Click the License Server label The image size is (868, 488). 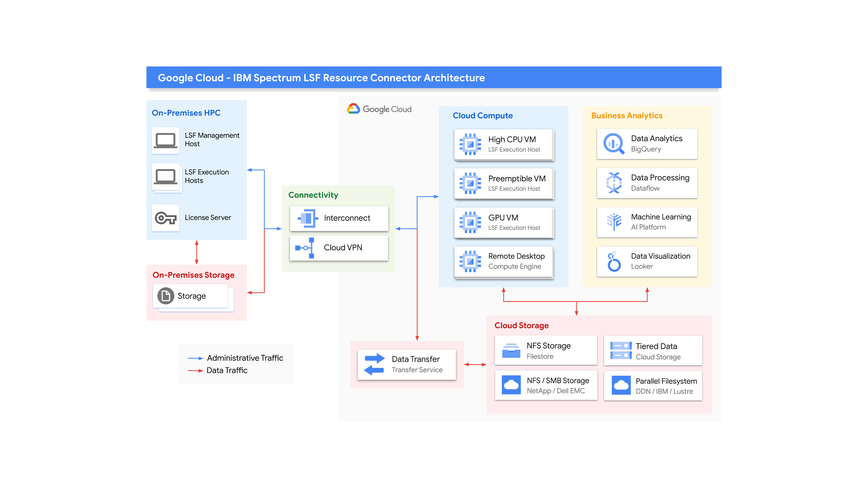pos(208,218)
